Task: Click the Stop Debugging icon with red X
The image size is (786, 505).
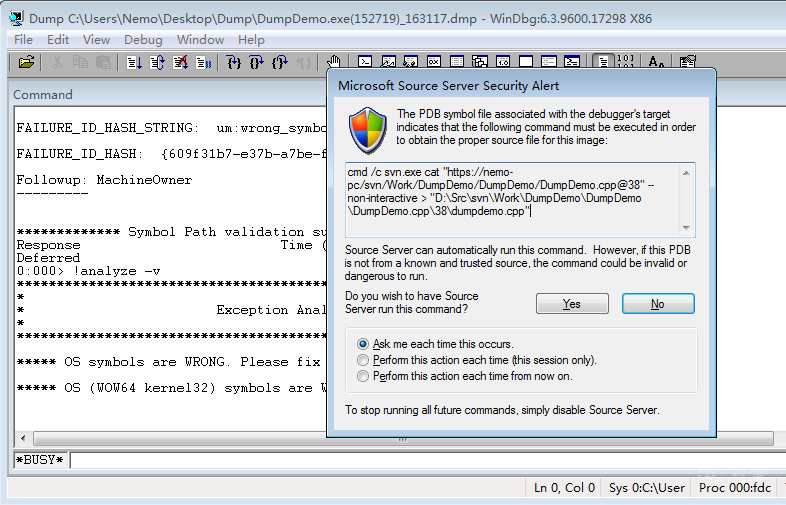Action: click(x=180, y=62)
